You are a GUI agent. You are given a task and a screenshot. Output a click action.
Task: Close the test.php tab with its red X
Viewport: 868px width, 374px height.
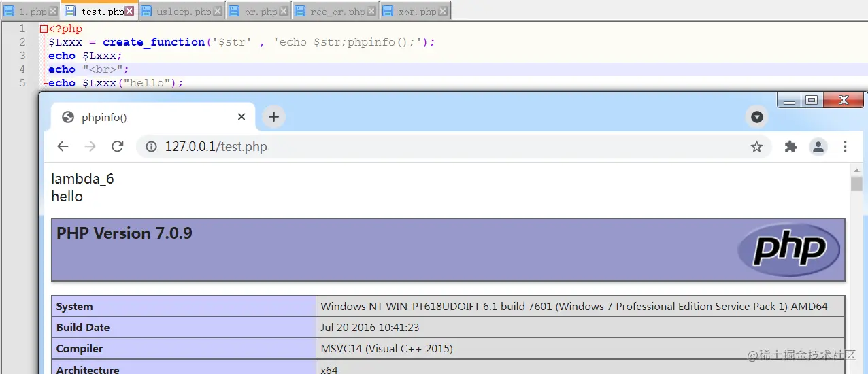[x=129, y=12]
